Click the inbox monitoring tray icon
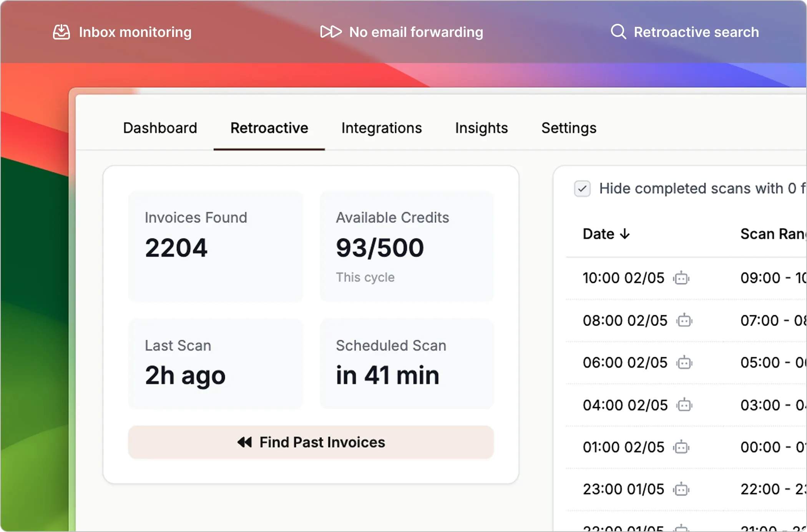The height and width of the screenshot is (532, 807). pyautogui.click(x=61, y=32)
